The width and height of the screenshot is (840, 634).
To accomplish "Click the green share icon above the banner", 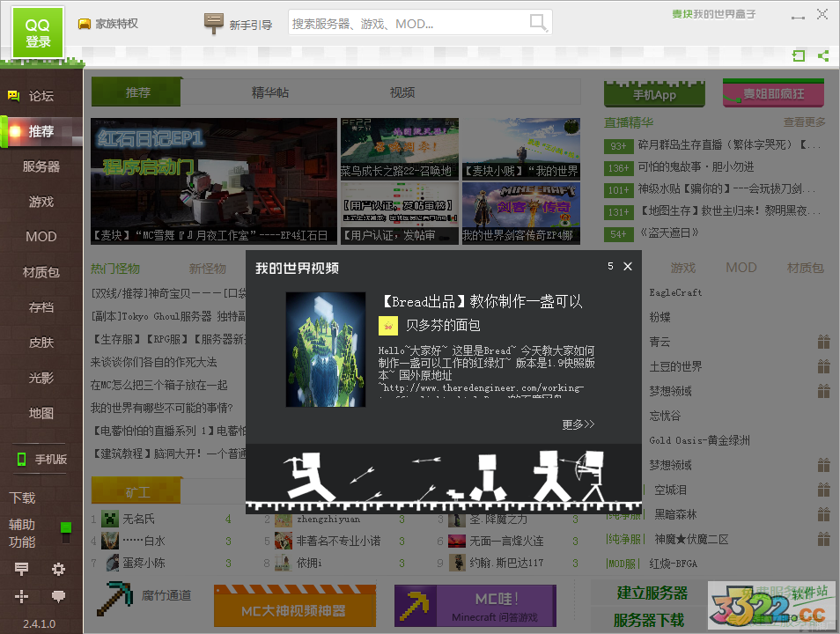I will pos(823,55).
